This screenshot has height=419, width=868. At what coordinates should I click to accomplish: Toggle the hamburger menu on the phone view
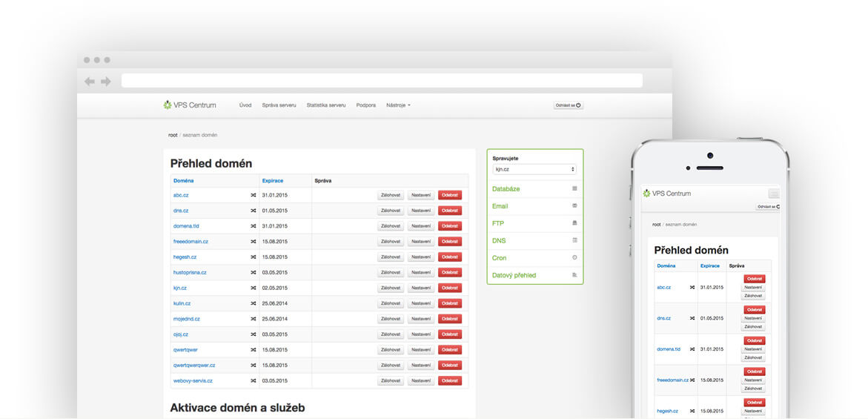(773, 194)
